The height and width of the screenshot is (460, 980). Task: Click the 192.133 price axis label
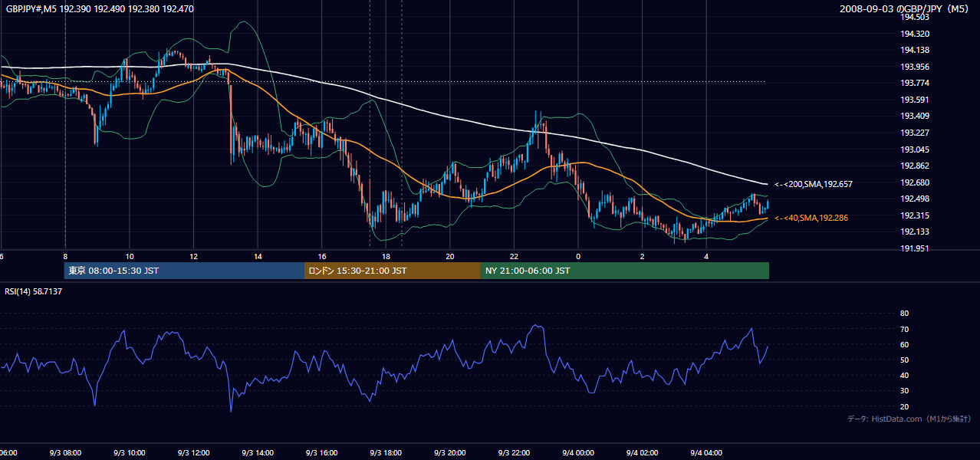pos(914,232)
